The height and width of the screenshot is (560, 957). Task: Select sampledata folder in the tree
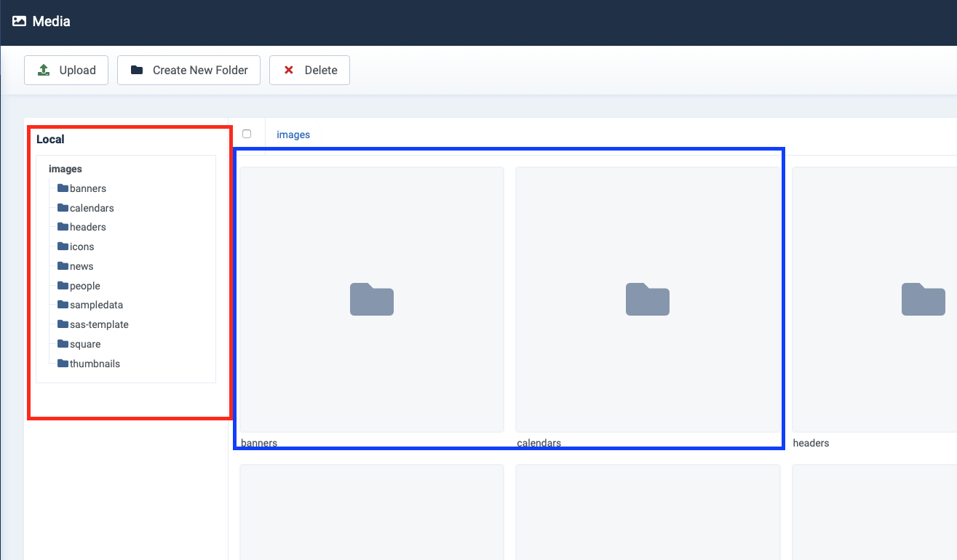pyautogui.click(x=96, y=305)
